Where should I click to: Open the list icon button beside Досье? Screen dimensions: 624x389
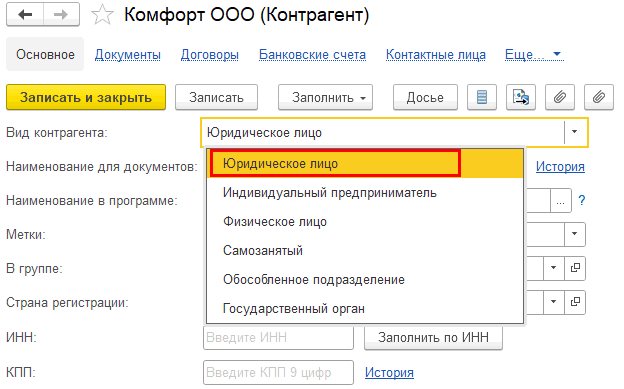coord(482,97)
